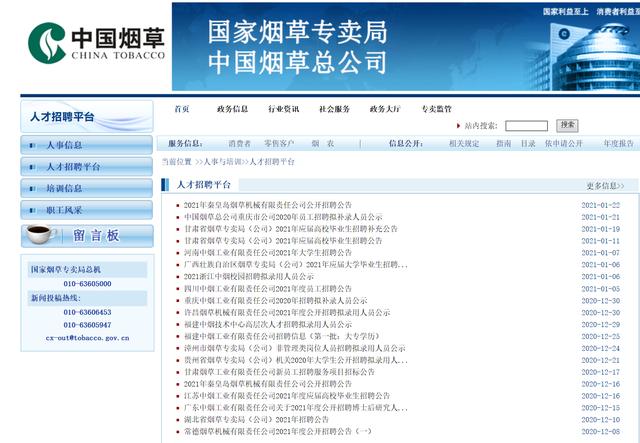Screen dimensions: 640x443
Task: Open 年度报告 link
Action: point(618,143)
